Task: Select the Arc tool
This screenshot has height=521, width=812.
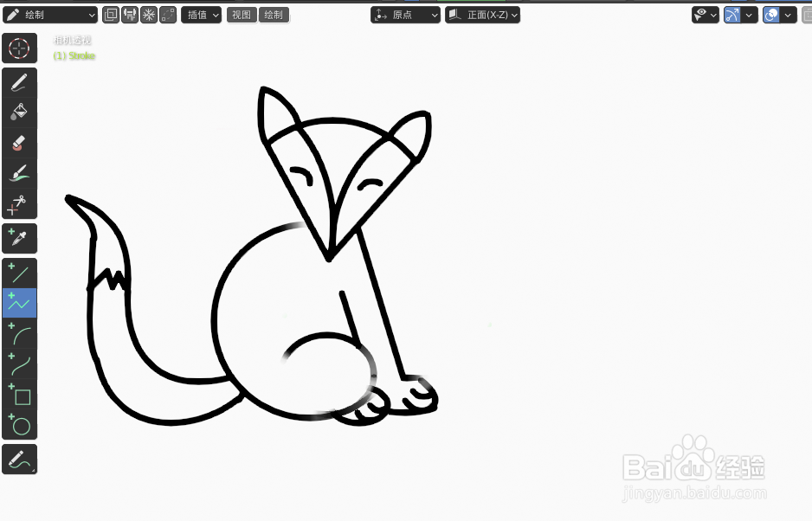Action: (x=19, y=334)
